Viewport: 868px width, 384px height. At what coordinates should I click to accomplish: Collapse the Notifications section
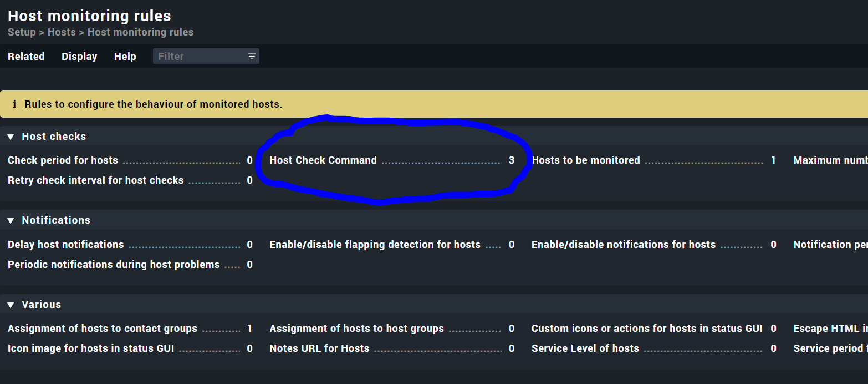point(11,221)
